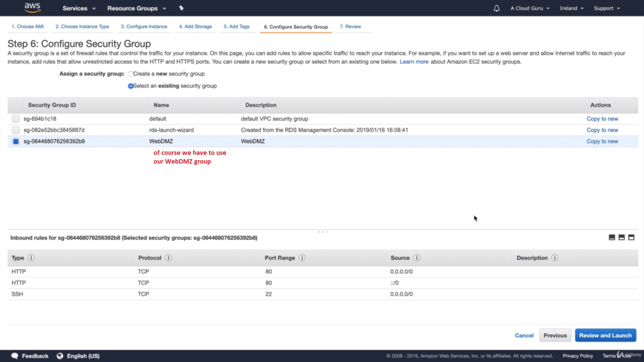Maximize the inbound rules panel
Viewport: 644px width, 362px height.
pos(631,237)
